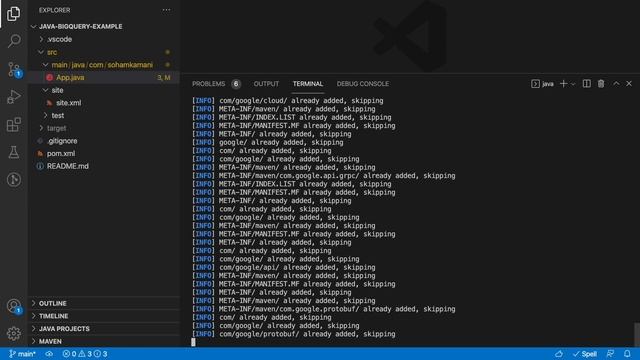Image resolution: width=640 pixels, height=360 pixels.
Task: Click the Problems count badge 6
Action: (236, 84)
